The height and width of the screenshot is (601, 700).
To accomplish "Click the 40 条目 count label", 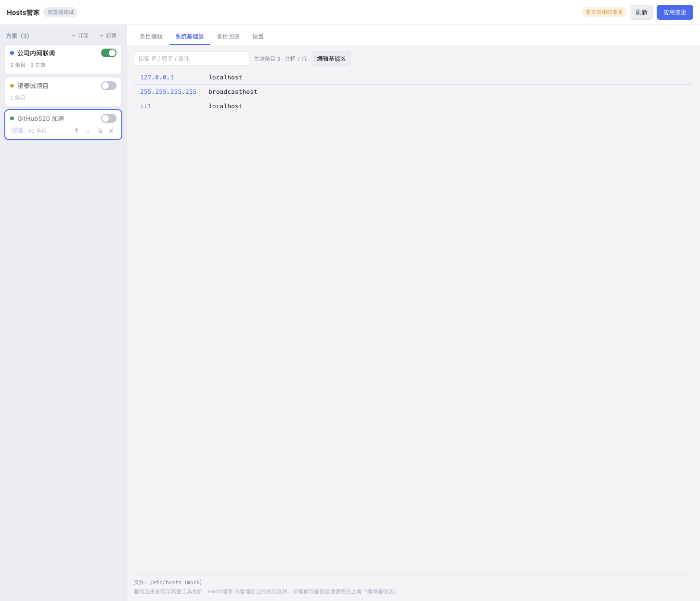I will coord(38,131).
